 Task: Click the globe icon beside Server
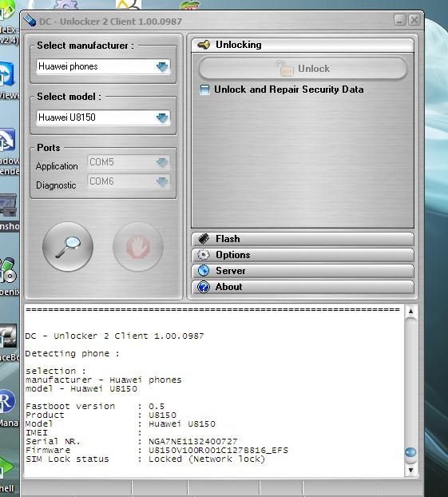click(204, 271)
